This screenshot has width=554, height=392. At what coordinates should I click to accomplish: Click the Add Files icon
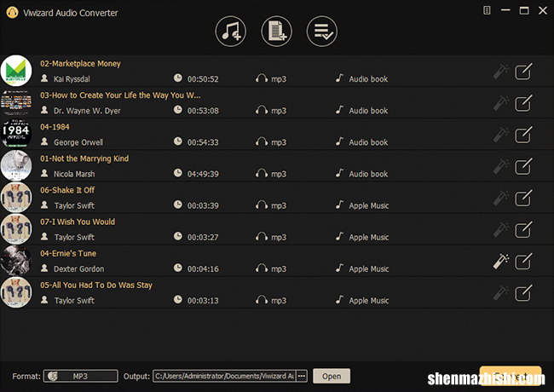(276, 32)
